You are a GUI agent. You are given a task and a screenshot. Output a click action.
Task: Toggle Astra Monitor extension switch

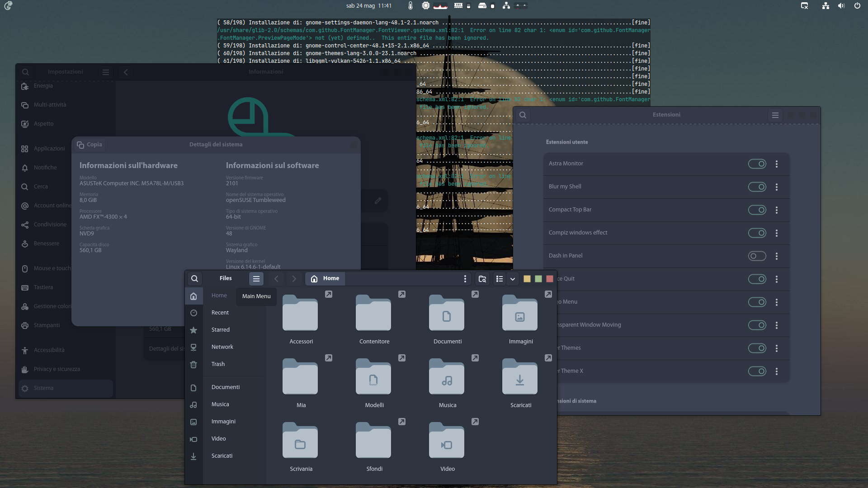(757, 164)
